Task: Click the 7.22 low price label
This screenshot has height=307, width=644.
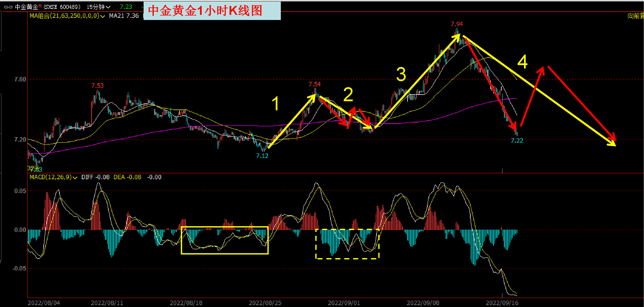Action: [517, 141]
